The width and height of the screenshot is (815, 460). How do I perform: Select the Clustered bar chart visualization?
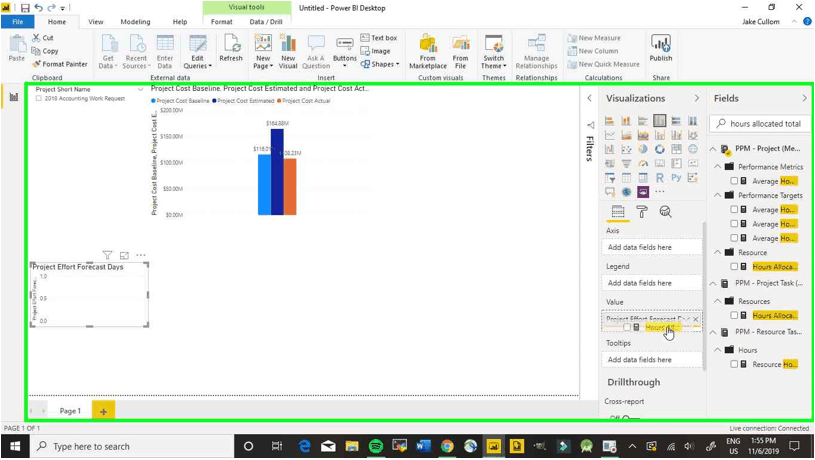[643, 121]
